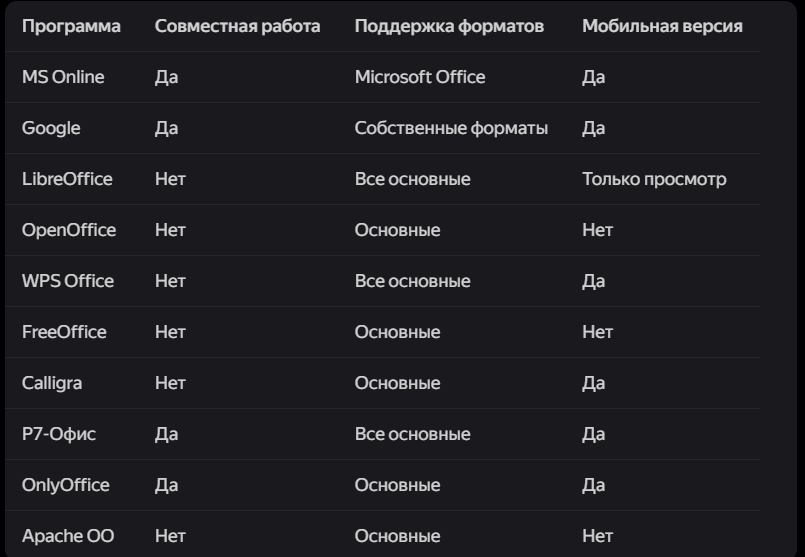
Task: Click the Microsoft Office format cell
Action: [420, 77]
